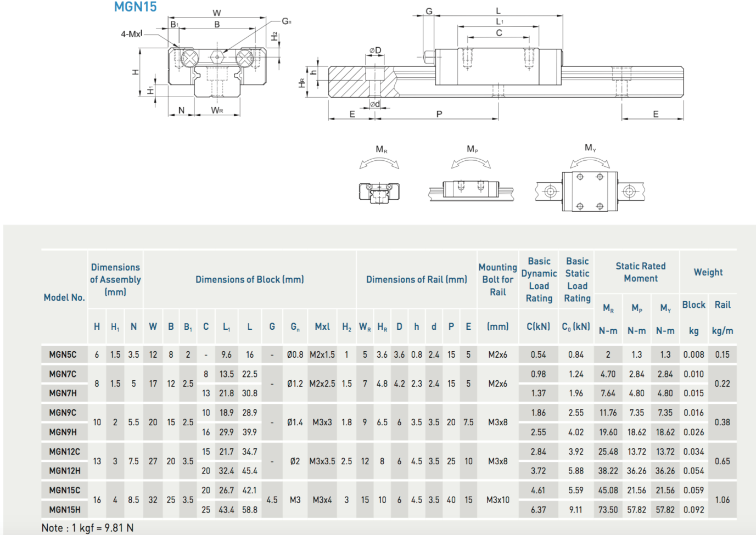This screenshot has width=756, height=535.
Task: Click the MGN15 title at top left
Action: click(x=135, y=7)
